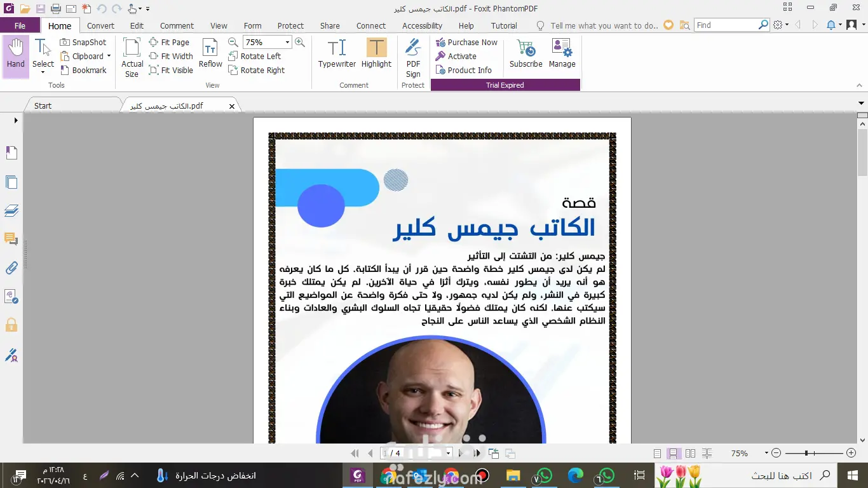Open the Digital Signatures side panel
This screenshot has width=868, height=488.
(x=11, y=355)
